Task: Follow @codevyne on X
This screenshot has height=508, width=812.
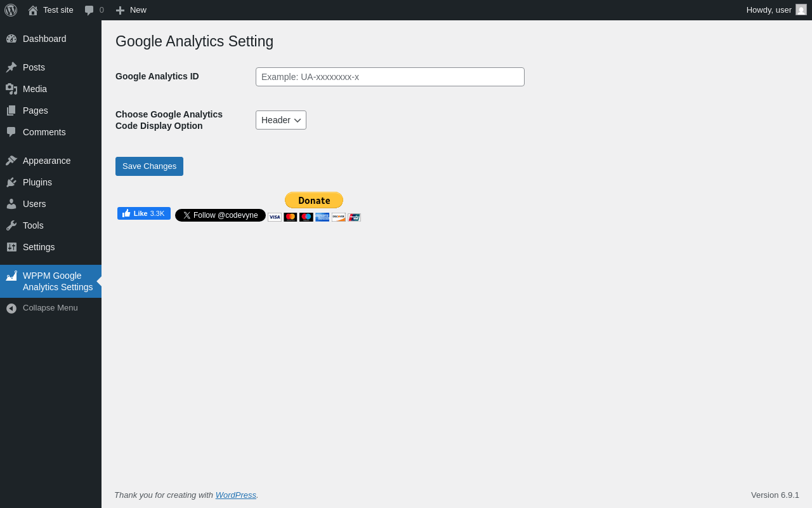Action: (x=220, y=215)
